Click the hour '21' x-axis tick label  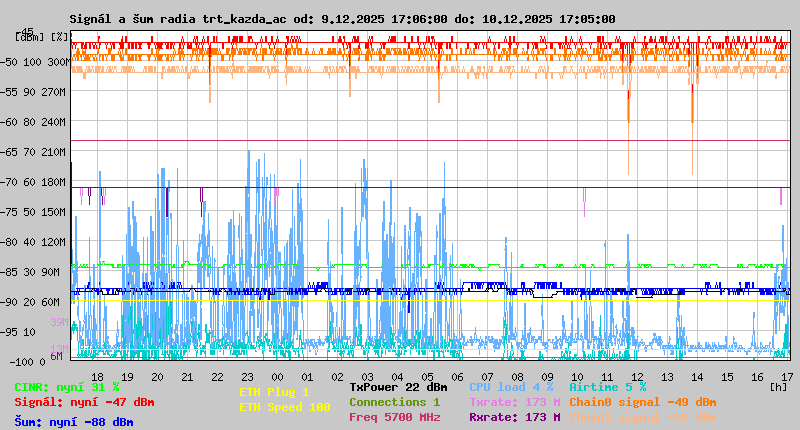pyautogui.click(x=187, y=377)
